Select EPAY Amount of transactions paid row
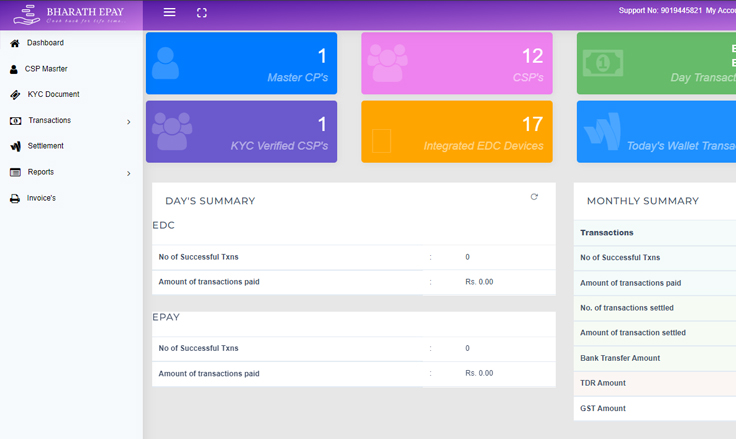This screenshot has width=736, height=439. [354, 374]
